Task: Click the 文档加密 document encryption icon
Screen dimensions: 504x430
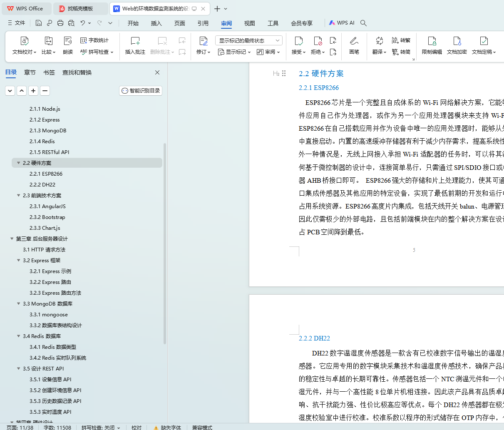Action: tap(457, 41)
